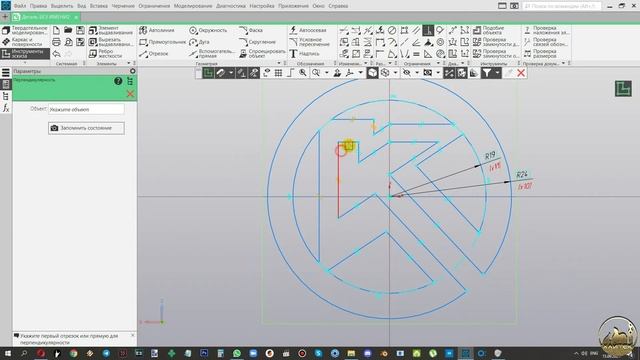Viewport: 640px width, 360px height.
Task: Toggle grid display in view toolbar
Action: pyautogui.click(x=278, y=73)
